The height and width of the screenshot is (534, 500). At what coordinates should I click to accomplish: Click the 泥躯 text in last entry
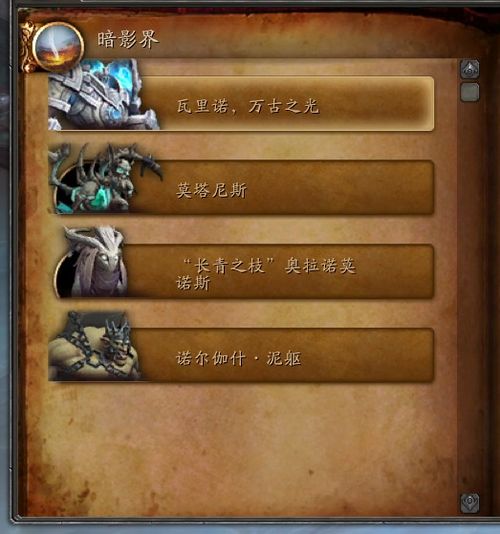click(x=284, y=359)
